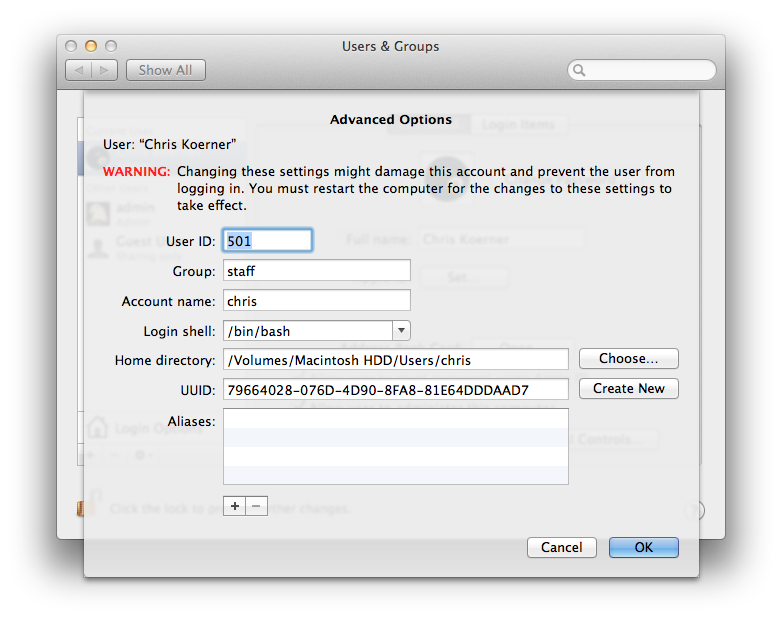Edit the UUID field
The width and height of the screenshot is (782, 618).
[395, 390]
